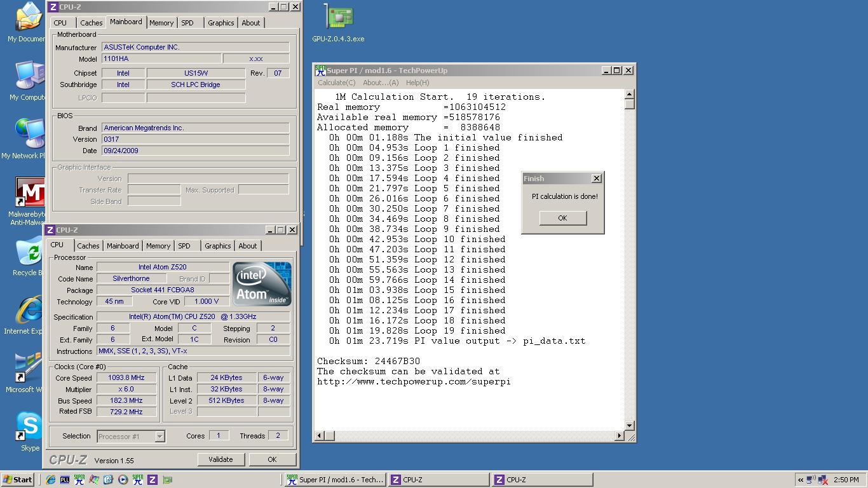Image resolution: width=868 pixels, height=488 pixels.
Task: Click the Bus Speed 182.3 MHz value
Action: pos(126,400)
